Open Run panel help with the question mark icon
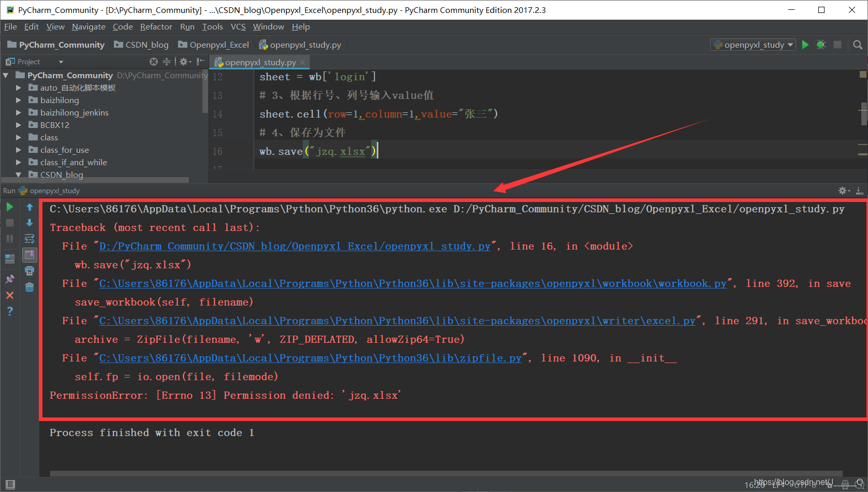The image size is (868, 492). coord(9,311)
